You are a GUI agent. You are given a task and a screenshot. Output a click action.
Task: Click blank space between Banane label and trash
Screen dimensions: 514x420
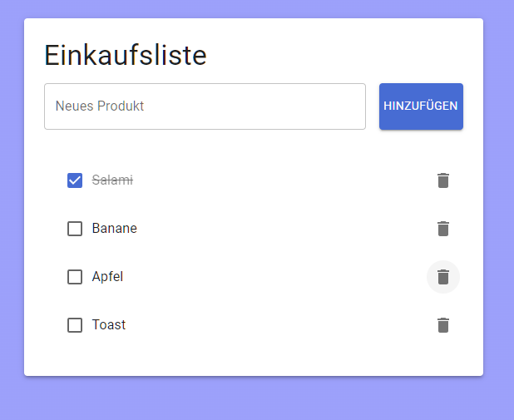point(283,229)
